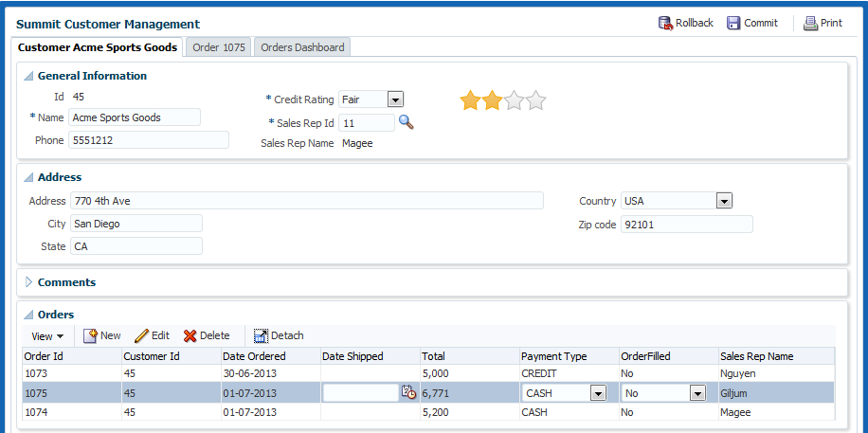Viewport: 868px width, 433px height.
Task: Click order id 1075 cell
Action: click(72, 394)
